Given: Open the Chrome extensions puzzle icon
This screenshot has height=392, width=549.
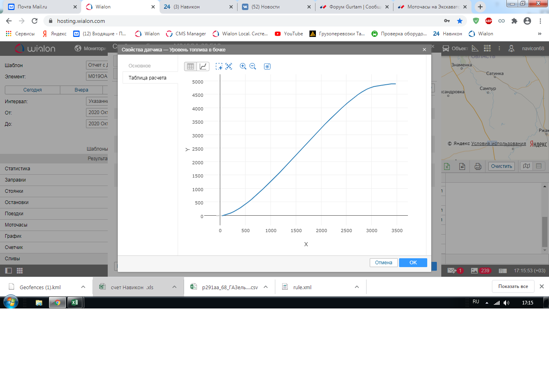Looking at the screenshot, I should point(514,21).
